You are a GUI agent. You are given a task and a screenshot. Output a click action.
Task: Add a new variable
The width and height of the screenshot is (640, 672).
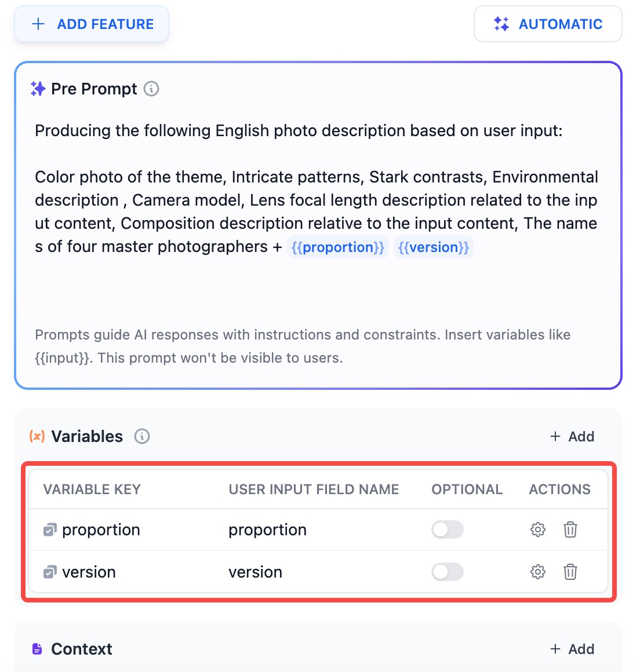coord(572,436)
